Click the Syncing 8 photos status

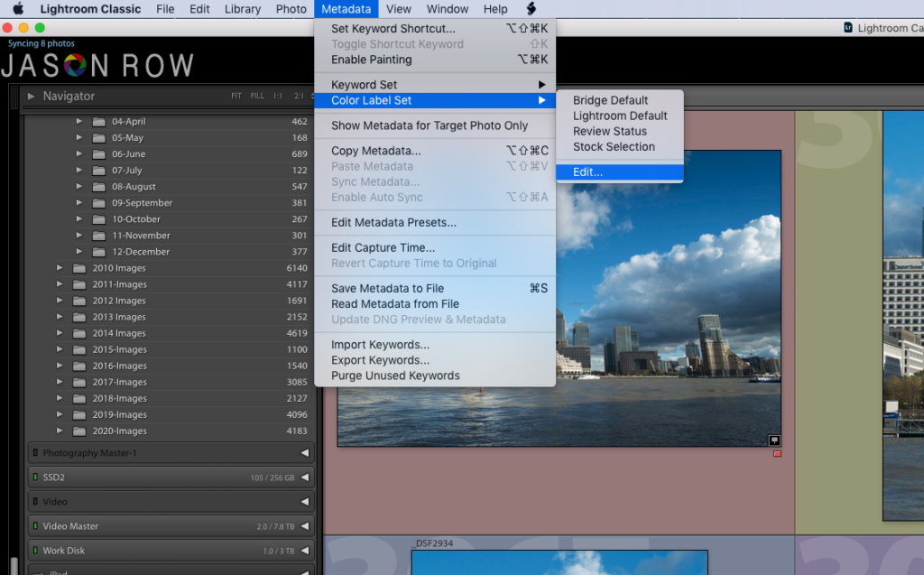[x=42, y=43]
